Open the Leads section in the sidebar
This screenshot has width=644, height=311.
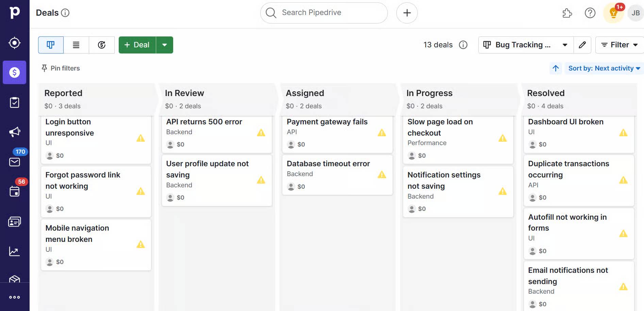(x=14, y=43)
